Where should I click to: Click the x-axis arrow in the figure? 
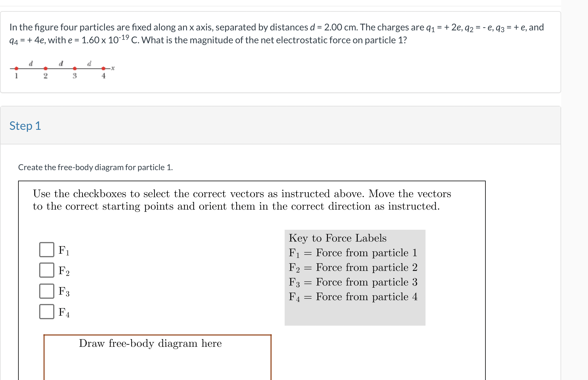[112, 68]
